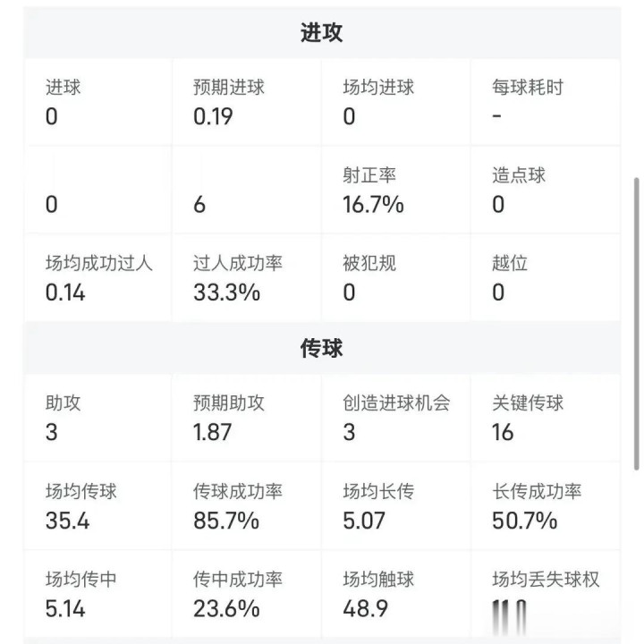Select the 进球 stat cell
The height and width of the screenshot is (644, 644).
pos(97,102)
